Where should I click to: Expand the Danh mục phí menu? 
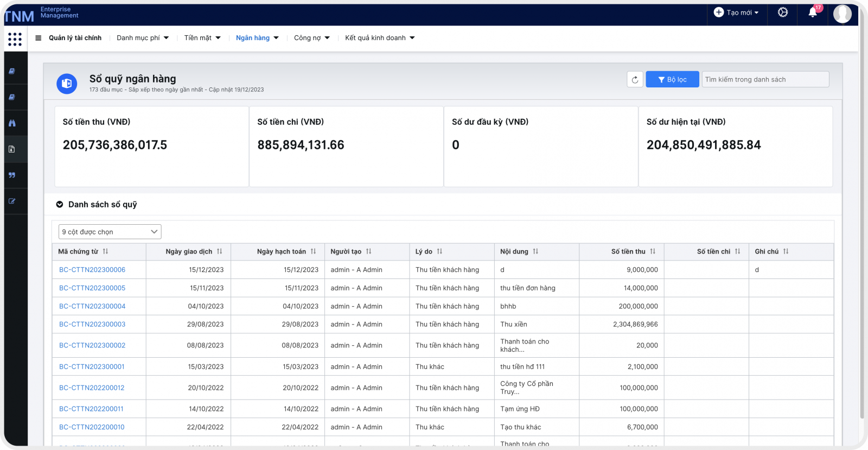pyautogui.click(x=143, y=38)
